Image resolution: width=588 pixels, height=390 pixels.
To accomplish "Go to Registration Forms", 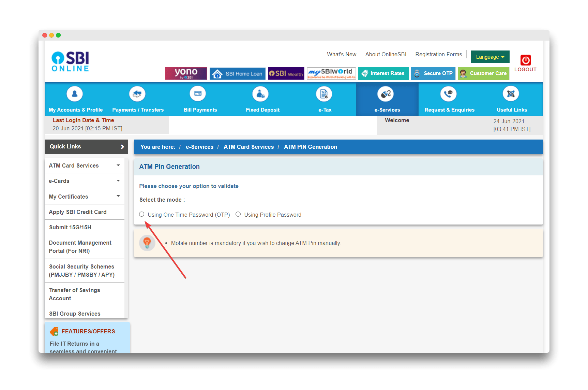I will point(439,54).
